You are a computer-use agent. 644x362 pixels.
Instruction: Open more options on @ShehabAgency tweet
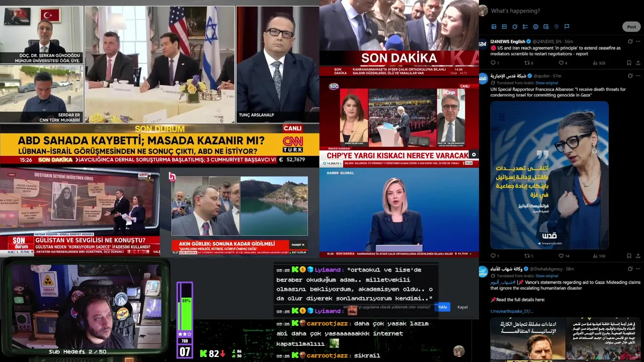[x=638, y=269]
